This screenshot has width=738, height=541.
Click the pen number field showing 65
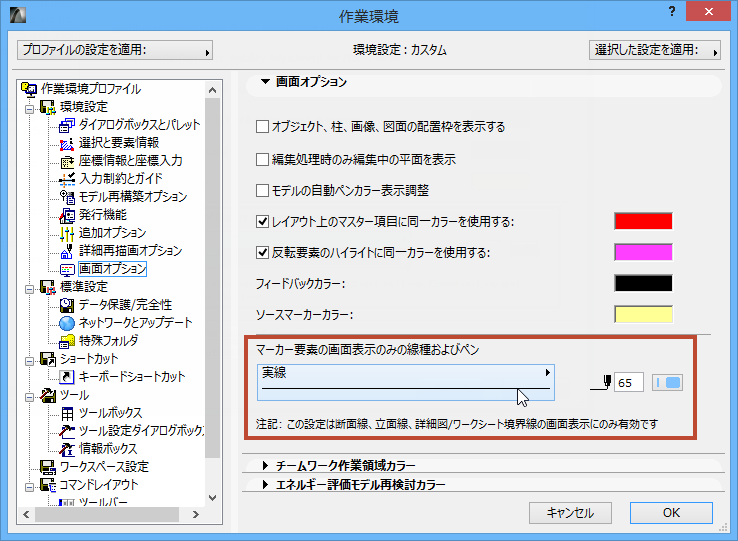click(629, 383)
